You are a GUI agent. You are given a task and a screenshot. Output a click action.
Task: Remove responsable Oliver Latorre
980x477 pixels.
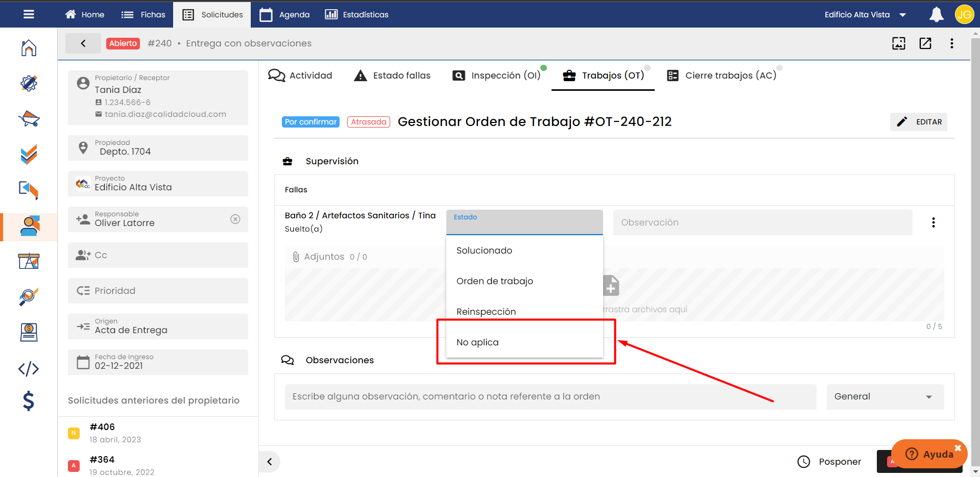(235, 219)
